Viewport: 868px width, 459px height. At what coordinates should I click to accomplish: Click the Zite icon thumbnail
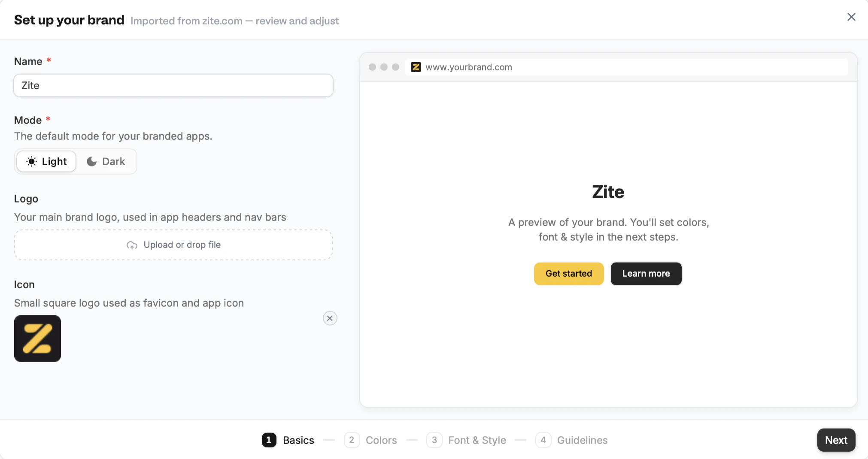coord(37,338)
